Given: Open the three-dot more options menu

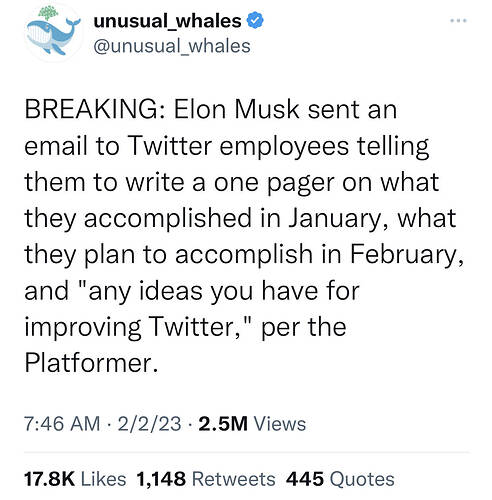Looking at the screenshot, I should click(458, 21).
